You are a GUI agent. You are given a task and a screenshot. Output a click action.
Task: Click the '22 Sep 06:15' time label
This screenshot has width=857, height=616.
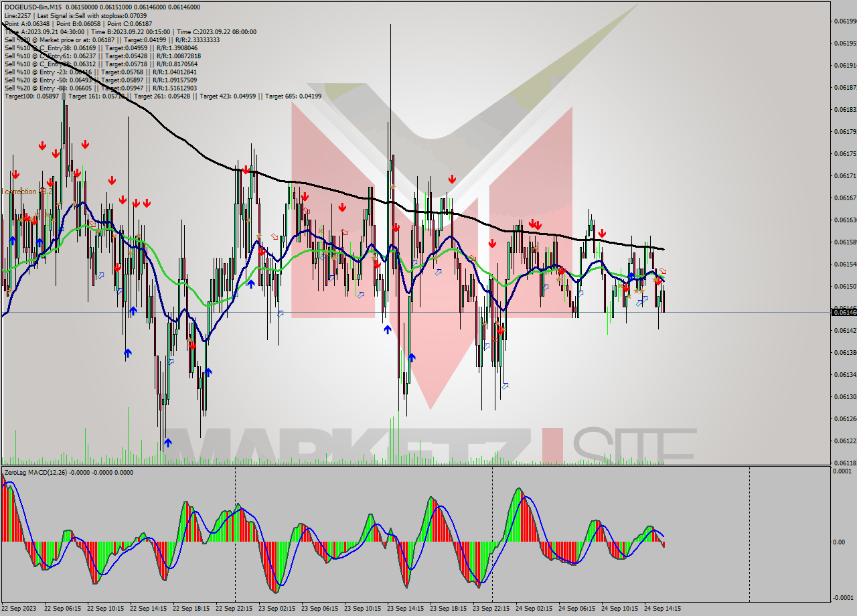click(62, 609)
